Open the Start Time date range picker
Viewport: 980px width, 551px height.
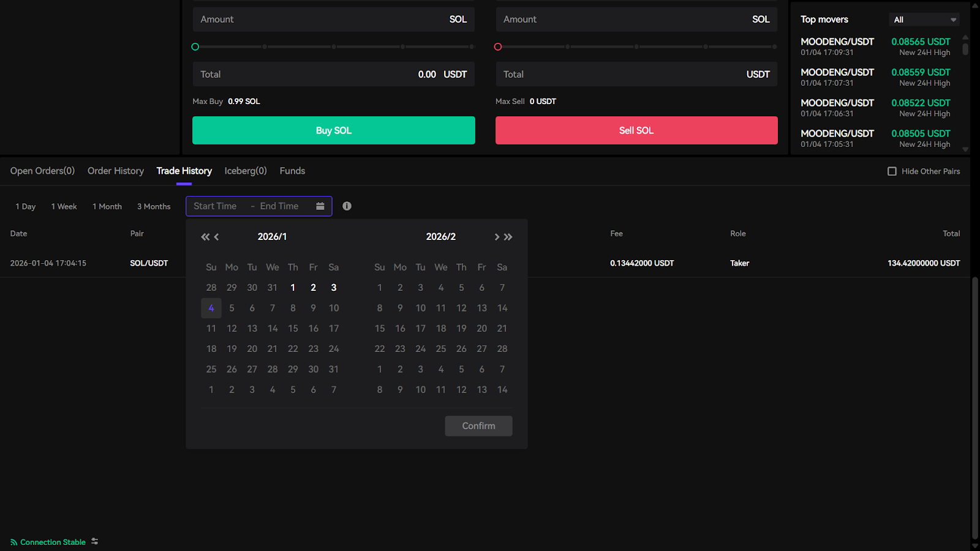(x=215, y=206)
